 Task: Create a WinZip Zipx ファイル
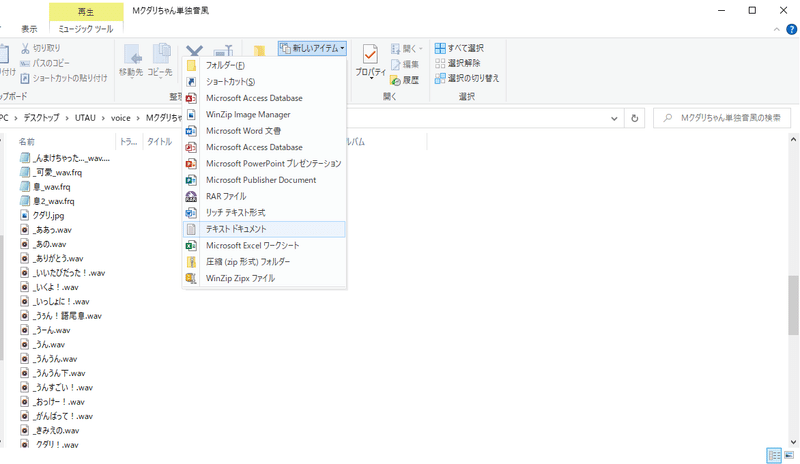point(264,278)
